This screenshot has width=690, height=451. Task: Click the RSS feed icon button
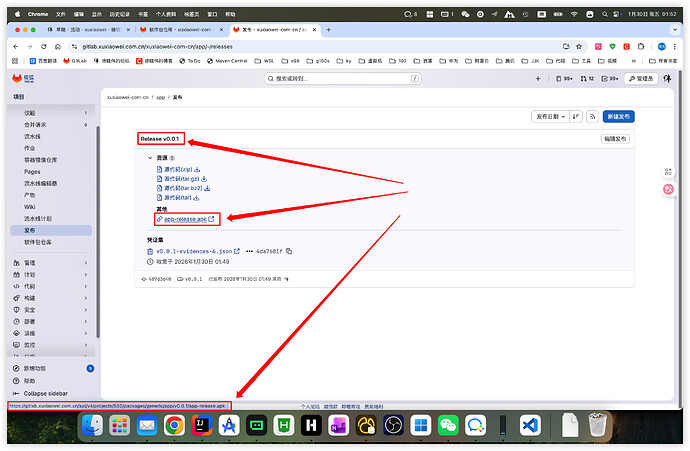pos(592,116)
